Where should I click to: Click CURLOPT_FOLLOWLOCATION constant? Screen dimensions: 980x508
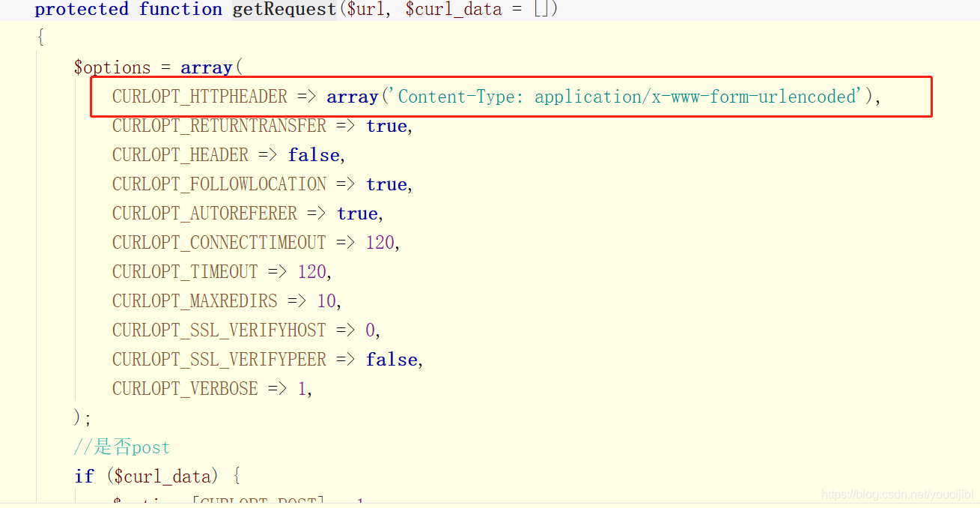tap(219, 184)
